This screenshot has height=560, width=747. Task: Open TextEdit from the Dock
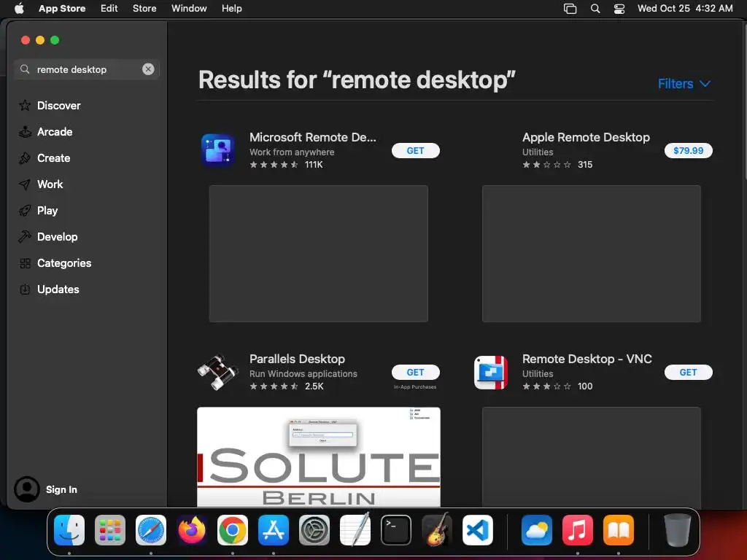coord(355,530)
